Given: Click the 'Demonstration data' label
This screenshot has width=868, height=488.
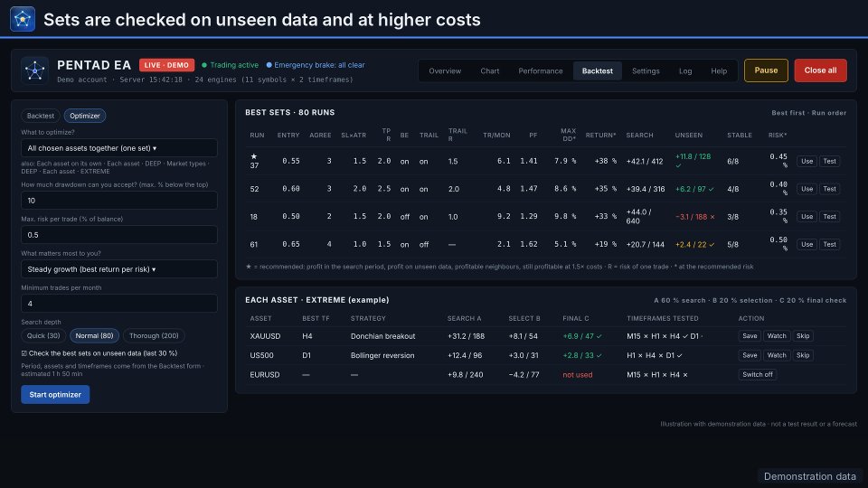Looking at the screenshot, I should tap(810, 476).
